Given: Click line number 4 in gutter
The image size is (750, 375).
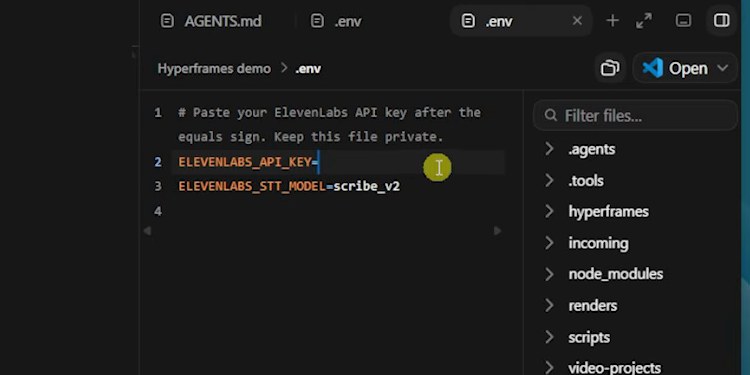Looking at the screenshot, I should [x=158, y=210].
